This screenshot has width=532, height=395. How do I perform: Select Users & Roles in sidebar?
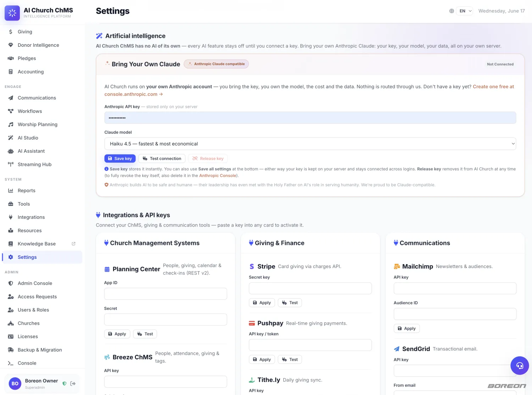[x=42, y=310]
